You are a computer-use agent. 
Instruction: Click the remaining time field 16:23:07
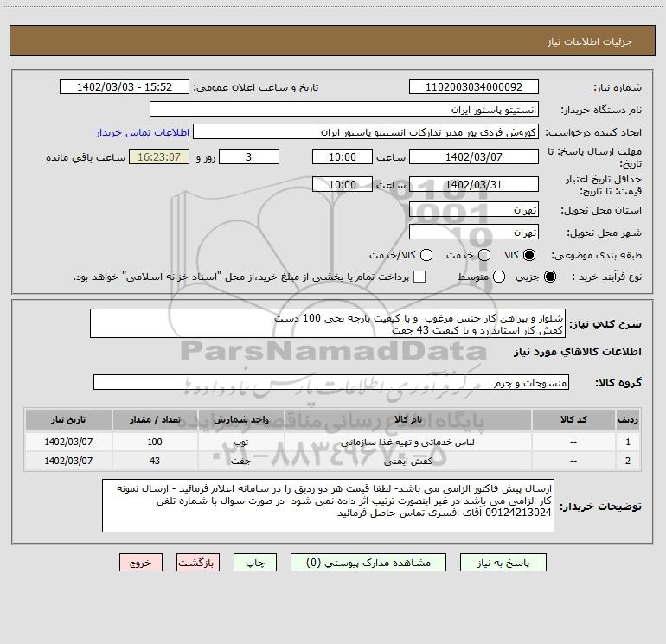tap(159, 156)
